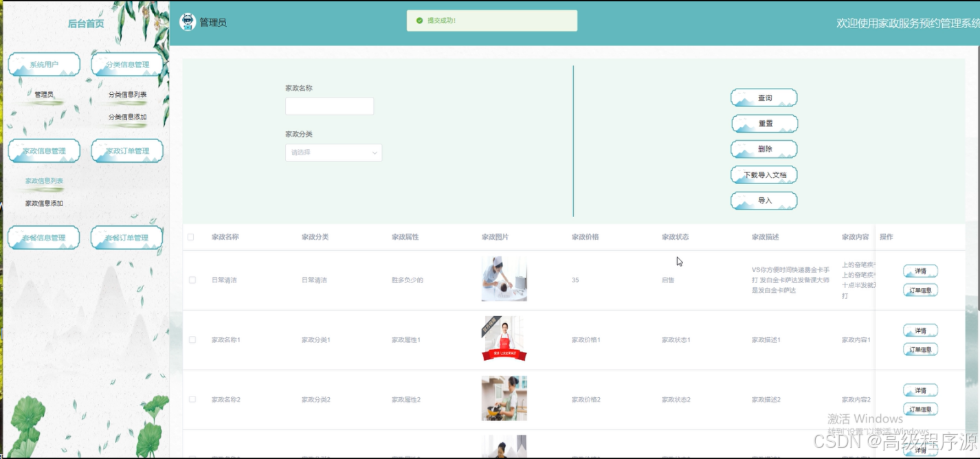Click the 重置 reset button
980x459 pixels.
coord(764,124)
